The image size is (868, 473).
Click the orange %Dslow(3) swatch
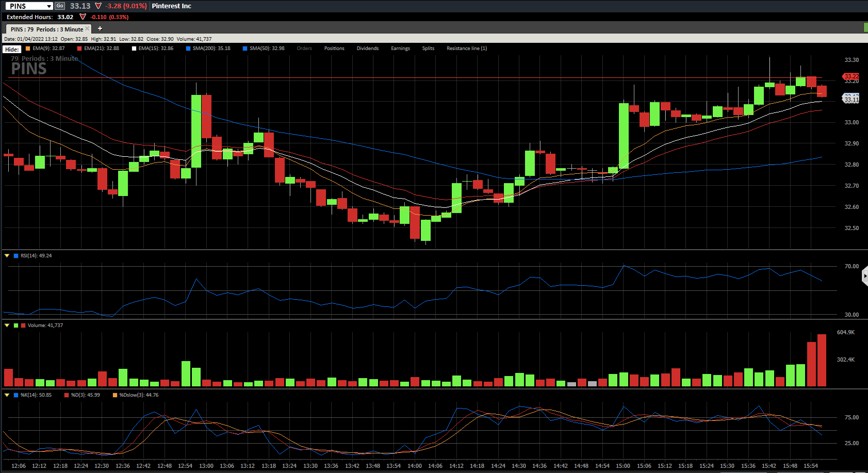pyautogui.click(x=115, y=395)
